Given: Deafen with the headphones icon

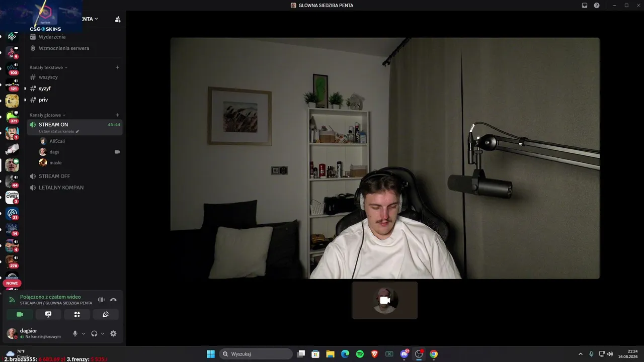Looking at the screenshot, I should [94, 333].
